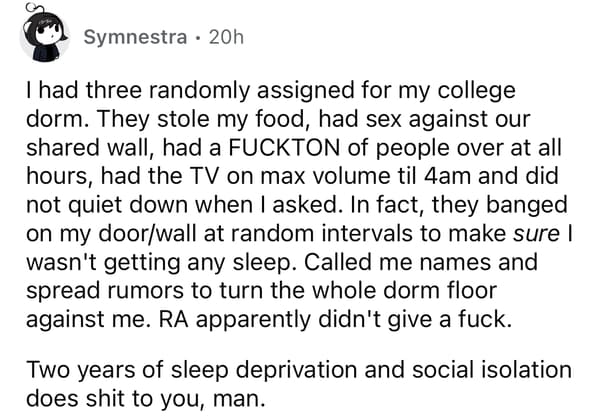The image size is (599, 416).
Task: Open the Symnestra username profile link
Action: [x=135, y=37]
